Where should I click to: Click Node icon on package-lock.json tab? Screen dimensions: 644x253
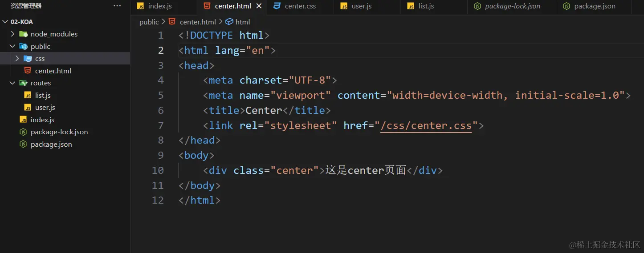click(477, 6)
